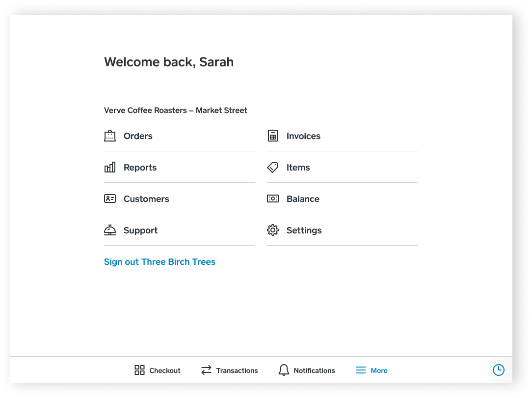
Task: Click the Reports bar chart icon
Action: (x=110, y=167)
